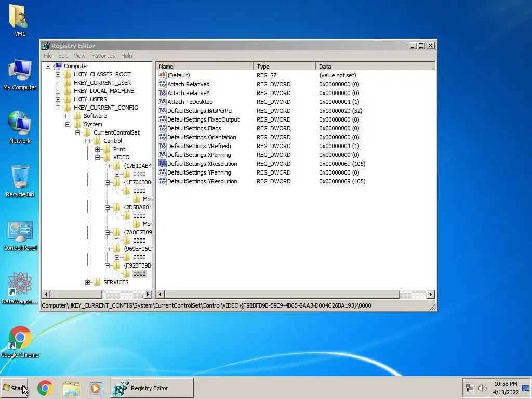Launch Chrome from the taskbar
The height and width of the screenshot is (399, 532).
(45, 388)
